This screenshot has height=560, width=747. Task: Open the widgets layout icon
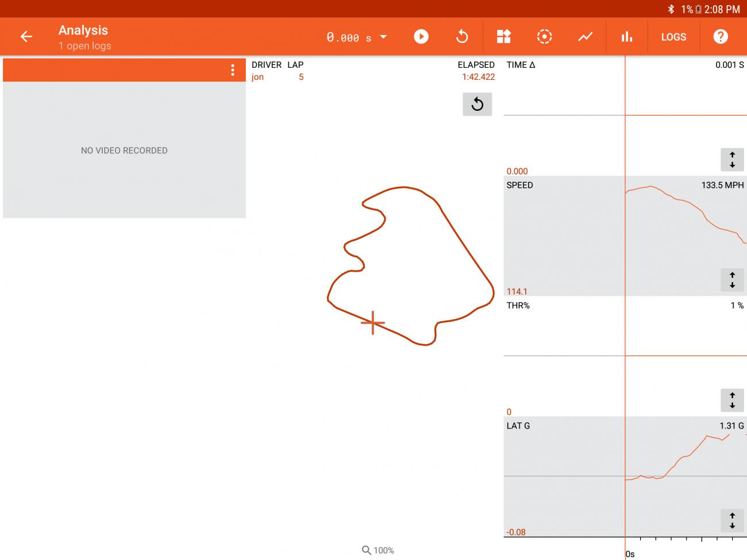tap(503, 37)
